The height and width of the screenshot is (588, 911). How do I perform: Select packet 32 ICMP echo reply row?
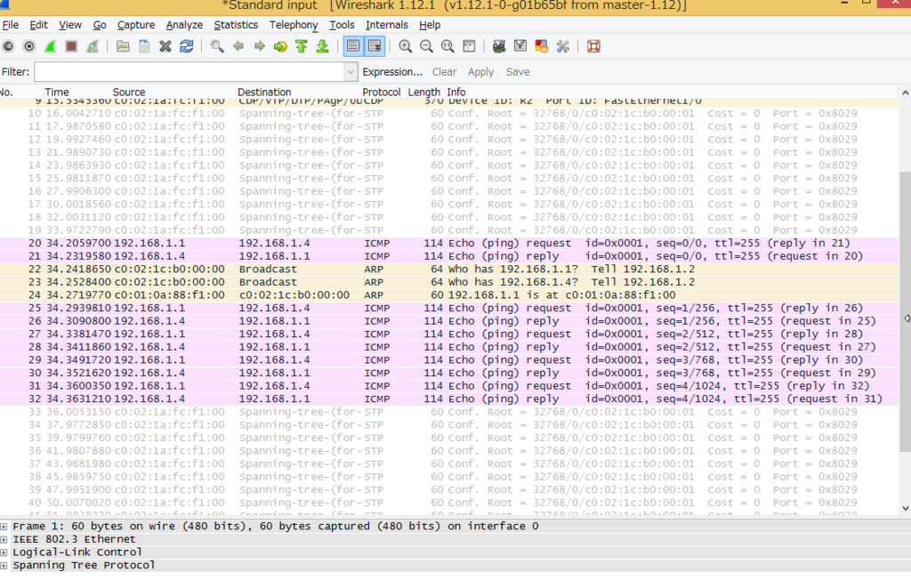pos(449,399)
